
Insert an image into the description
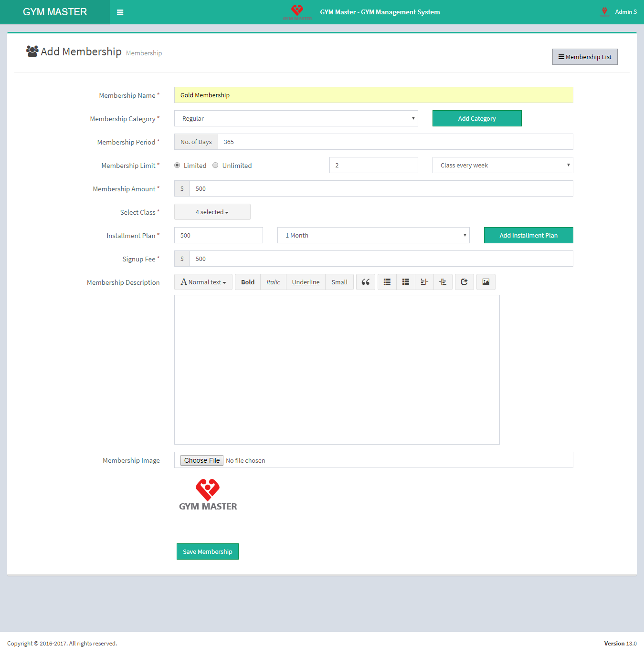coord(486,282)
